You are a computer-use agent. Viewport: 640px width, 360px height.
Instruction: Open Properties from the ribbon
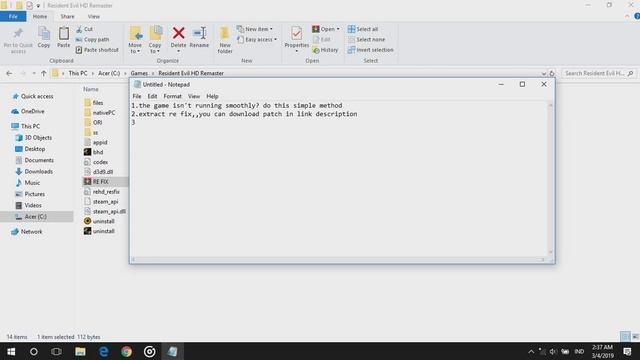coord(297,39)
